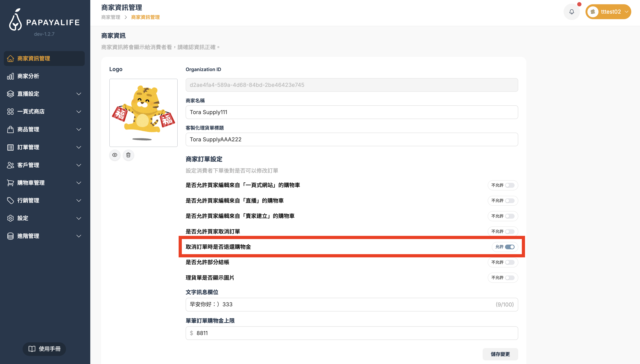Screen dimensions: 640x364
Task: Expand the 直播設定 sidebar chevron
Action: point(79,94)
